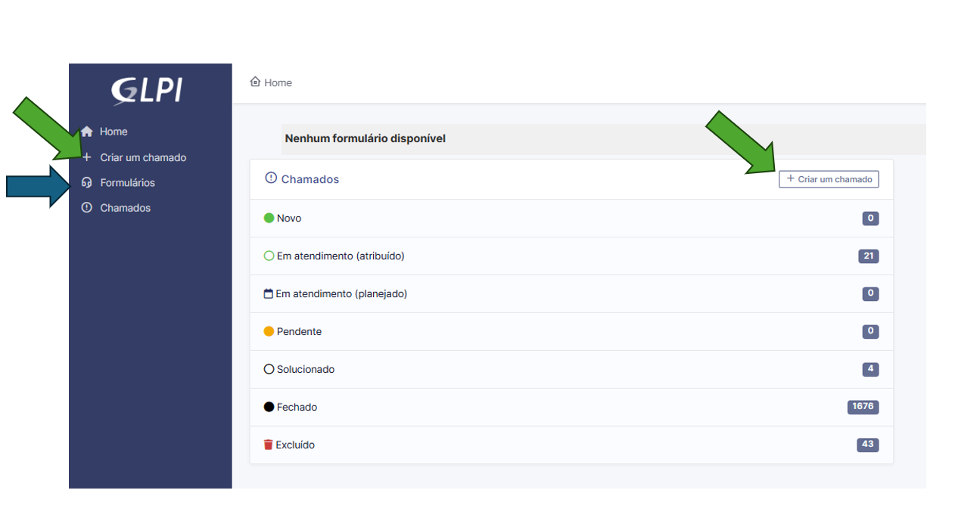Open Chamados in the sidebar menu
This screenshot has height=515, width=980.
coord(126,207)
